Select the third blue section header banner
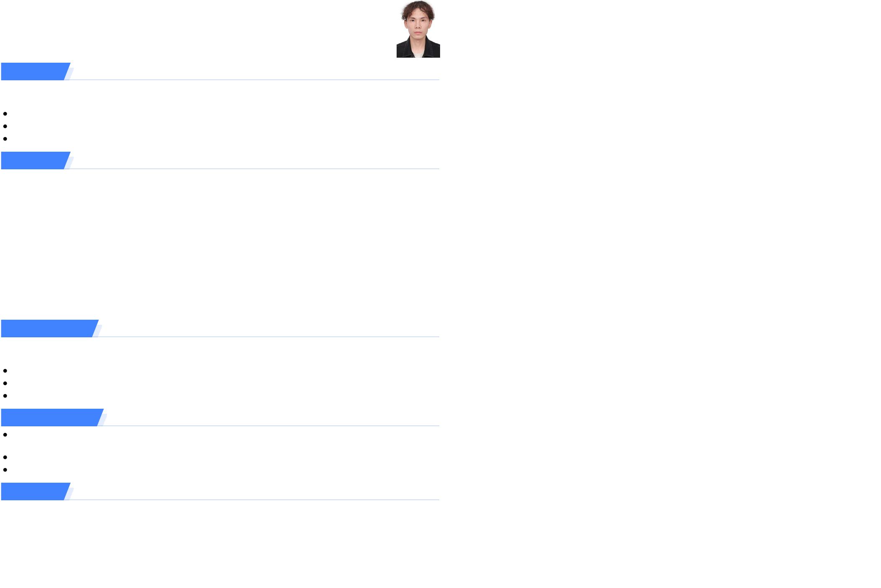The width and height of the screenshot is (881, 588). [x=48, y=328]
